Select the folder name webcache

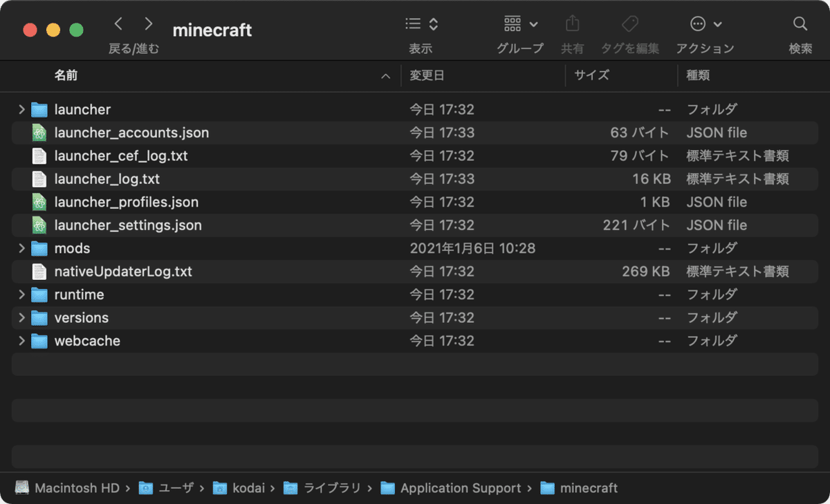point(87,340)
